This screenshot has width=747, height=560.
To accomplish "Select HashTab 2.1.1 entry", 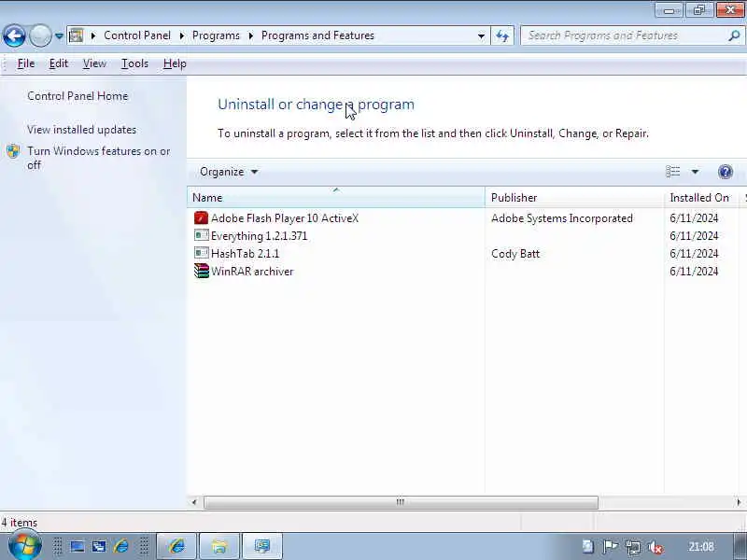I will 245,254.
